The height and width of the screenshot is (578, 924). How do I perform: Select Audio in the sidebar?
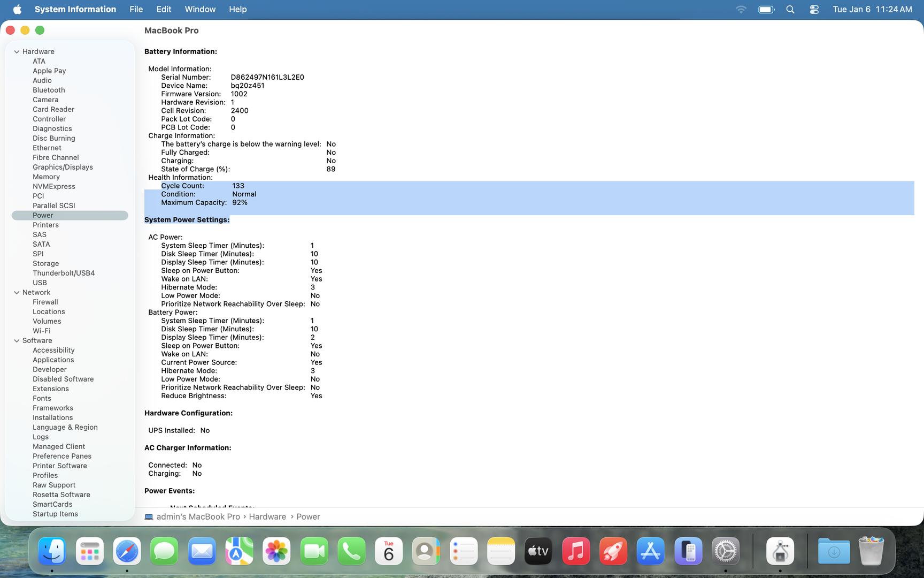[x=42, y=80]
